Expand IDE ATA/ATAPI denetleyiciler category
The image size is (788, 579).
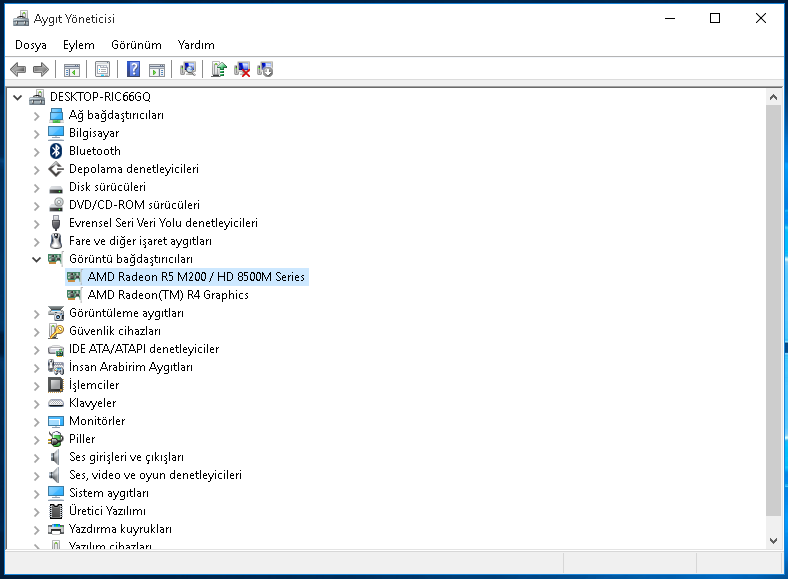36,350
